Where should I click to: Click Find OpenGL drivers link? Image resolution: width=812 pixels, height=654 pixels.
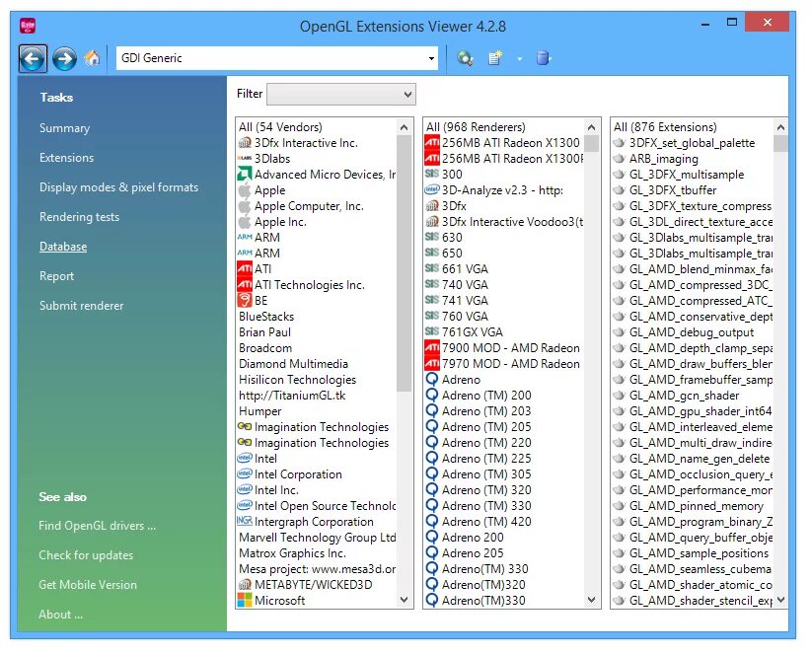click(x=97, y=526)
